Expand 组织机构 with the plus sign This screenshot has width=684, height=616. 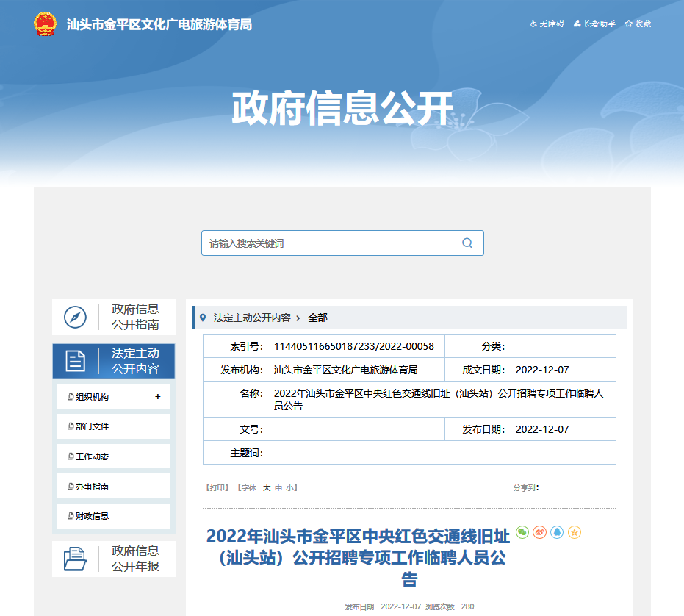[157, 396]
